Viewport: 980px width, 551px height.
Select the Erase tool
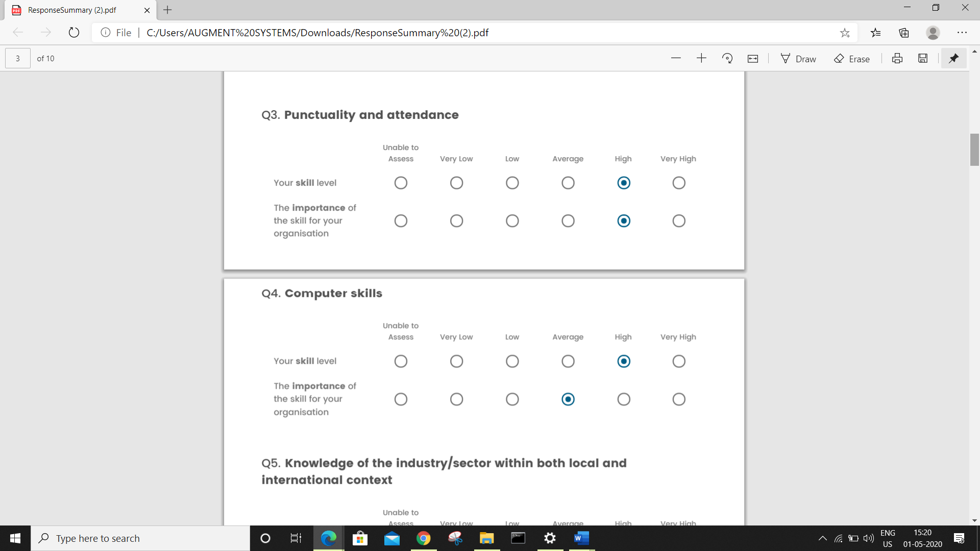pos(851,59)
